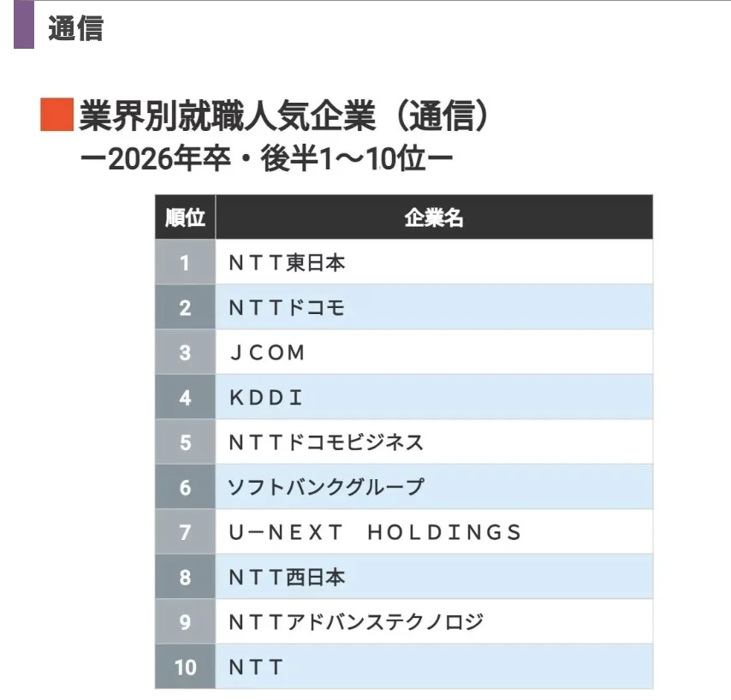This screenshot has height=700, width=731.
Task: Click KDDI in the ranking table
Action: pos(265,398)
